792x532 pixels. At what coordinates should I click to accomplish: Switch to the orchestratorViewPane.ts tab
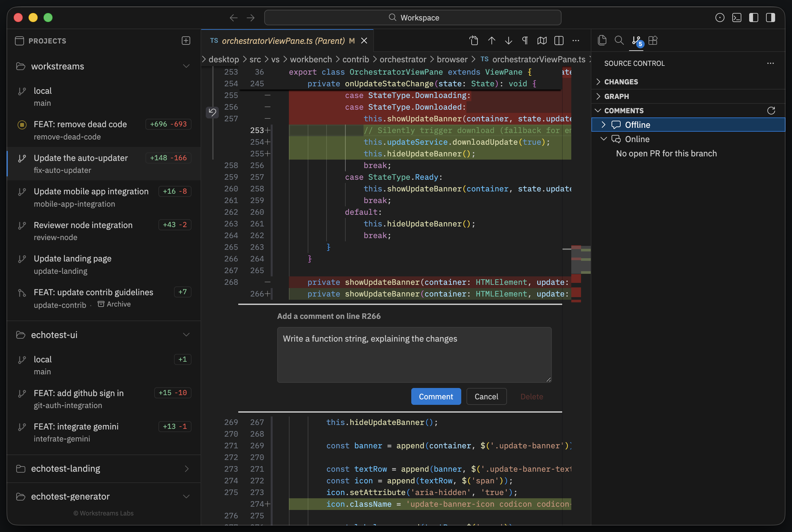pyautogui.click(x=285, y=40)
